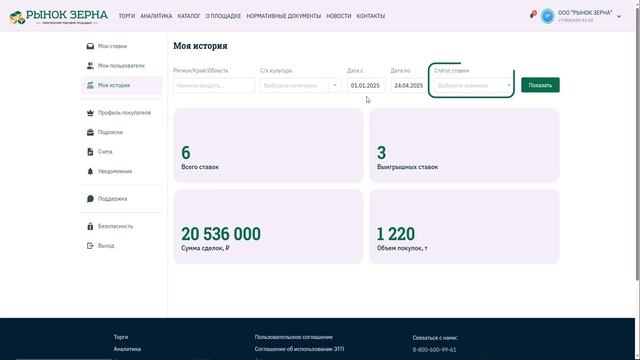640x360 pixels.
Task: Click the Моя история sidebar icon
Action: pos(90,85)
